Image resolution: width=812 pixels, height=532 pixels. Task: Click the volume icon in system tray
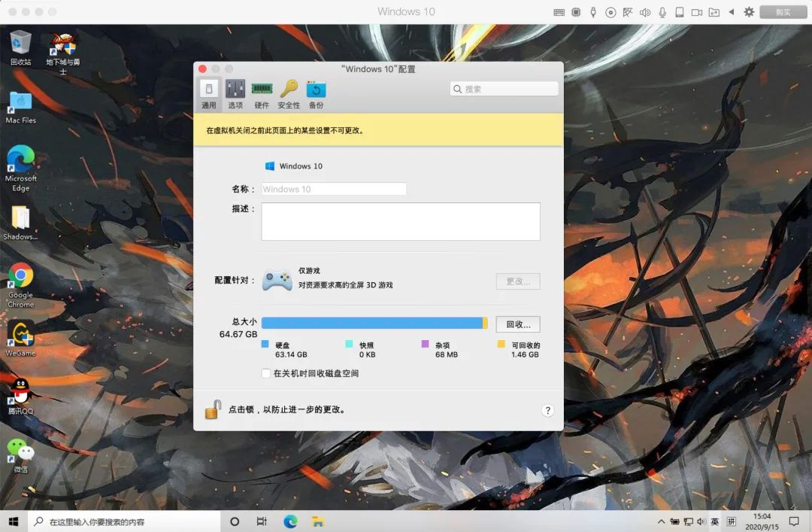click(701, 521)
